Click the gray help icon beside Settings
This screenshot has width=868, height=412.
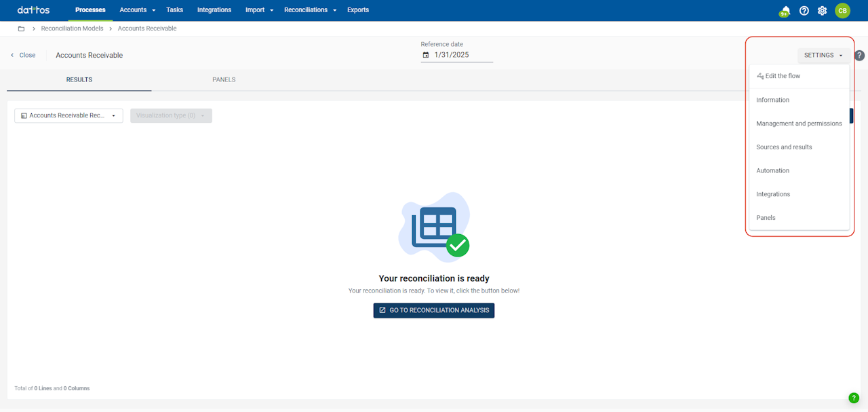coord(859,56)
